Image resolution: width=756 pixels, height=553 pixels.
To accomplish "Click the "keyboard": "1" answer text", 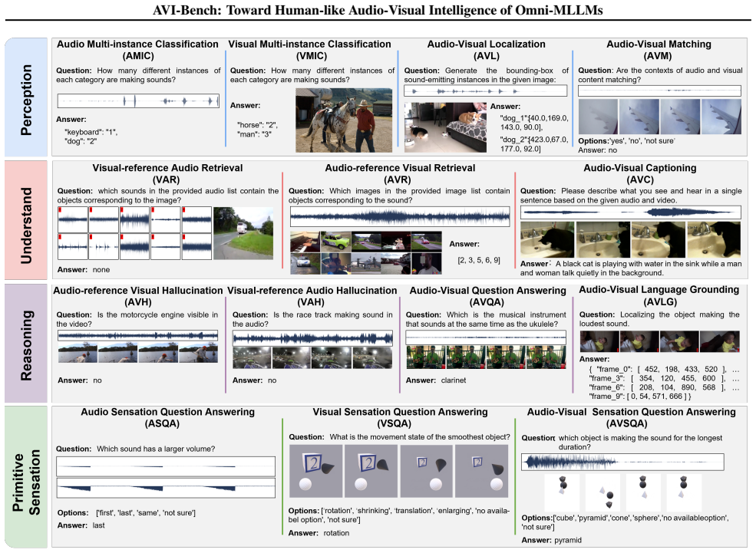I will [91, 132].
